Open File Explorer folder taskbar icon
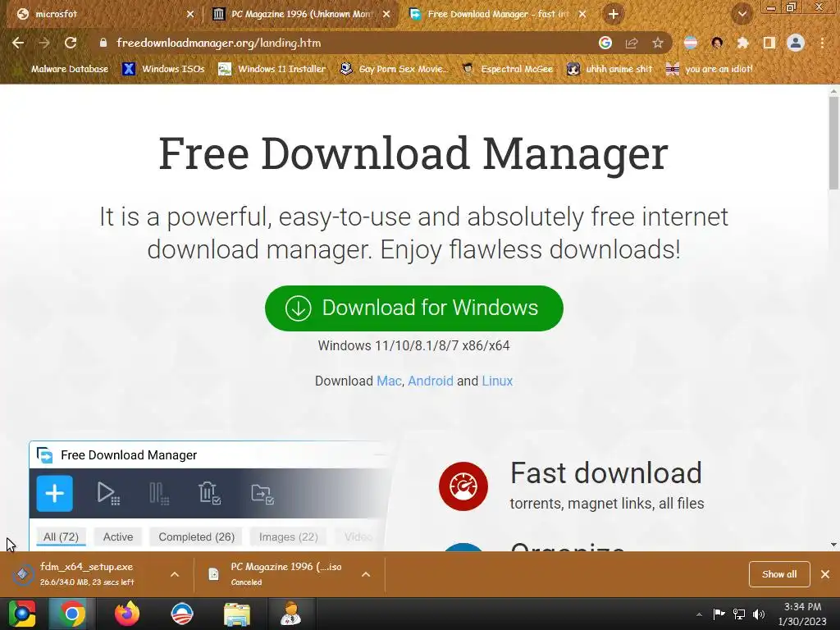840x630 pixels. point(237,614)
